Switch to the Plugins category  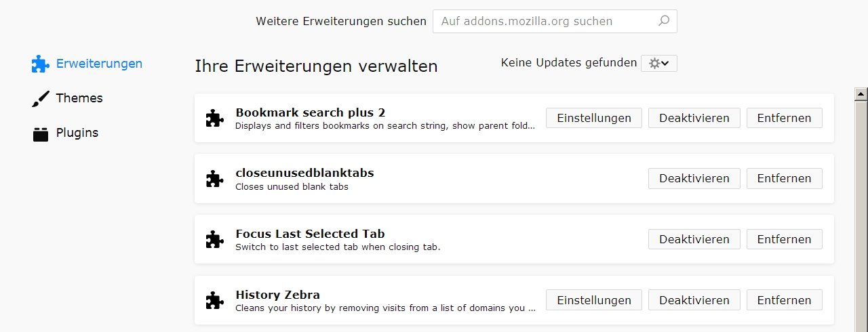point(77,133)
